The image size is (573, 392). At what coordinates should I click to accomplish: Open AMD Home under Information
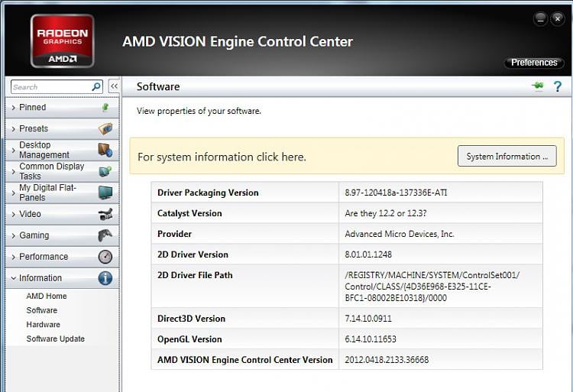pyautogui.click(x=47, y=296)
